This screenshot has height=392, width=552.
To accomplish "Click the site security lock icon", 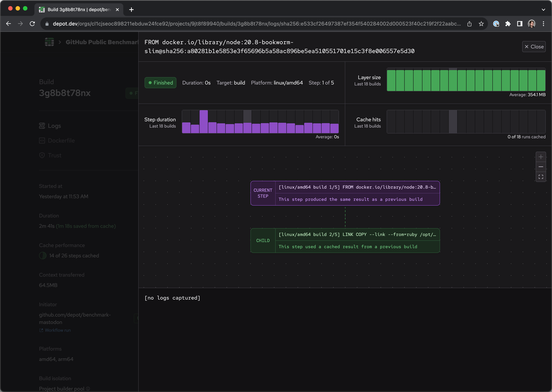I will pos(47,24).
